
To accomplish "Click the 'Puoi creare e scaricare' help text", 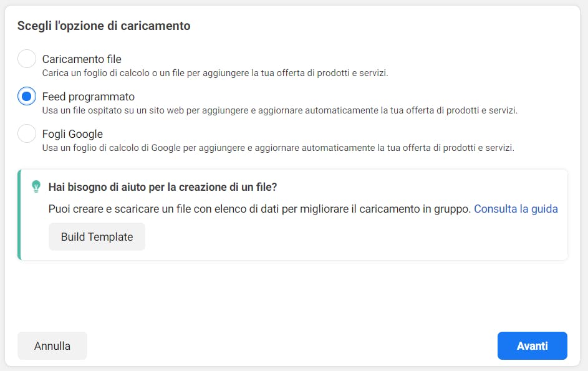I will pos(259,208).
